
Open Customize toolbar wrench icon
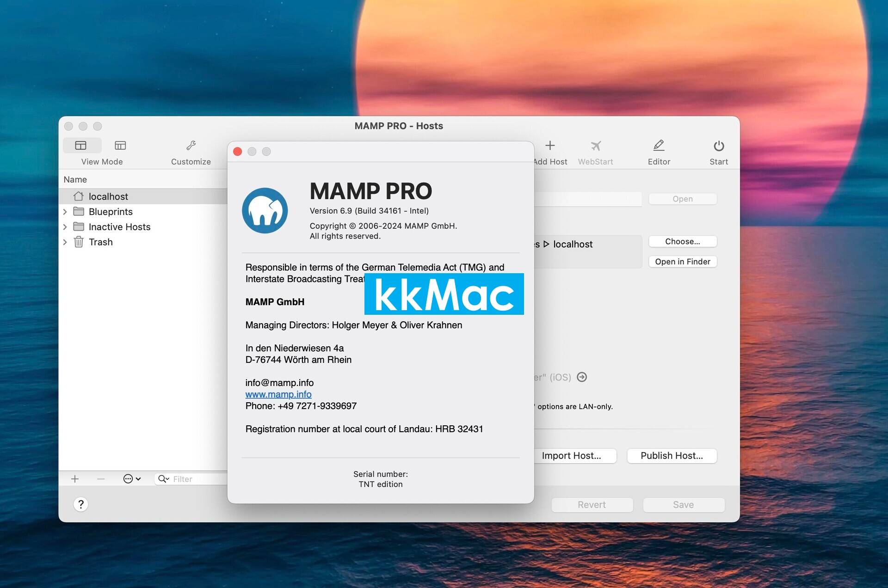[x=191, y=146]
